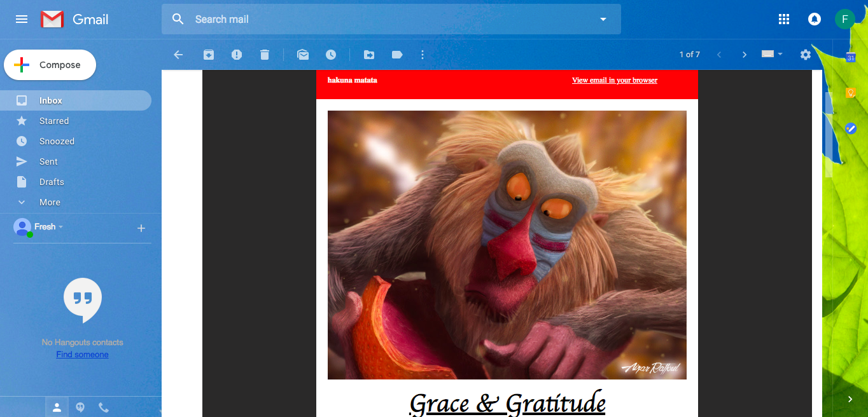This screenshot has height=417, width=868.
Task: Open the Tasks side panel icon
Action: coord(851,128)
